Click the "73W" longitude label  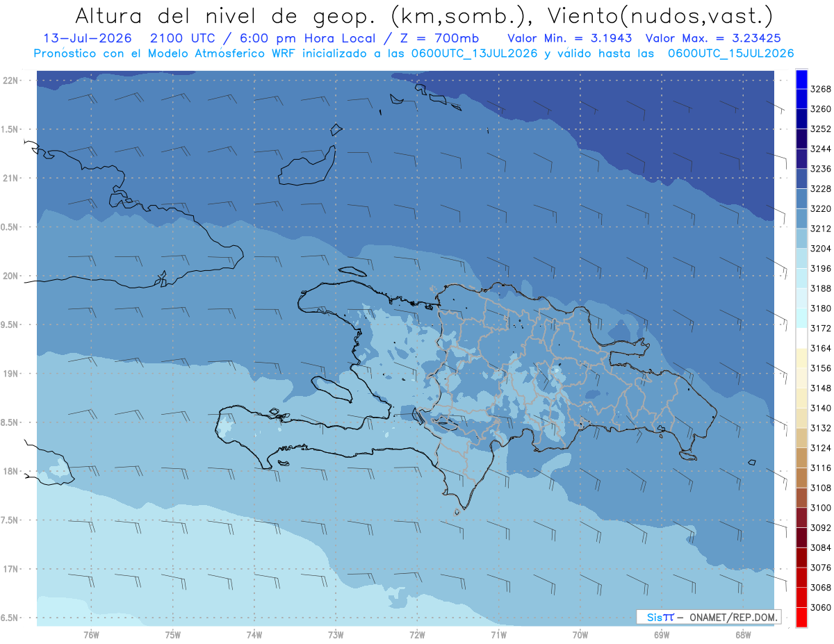pos(336,635)
